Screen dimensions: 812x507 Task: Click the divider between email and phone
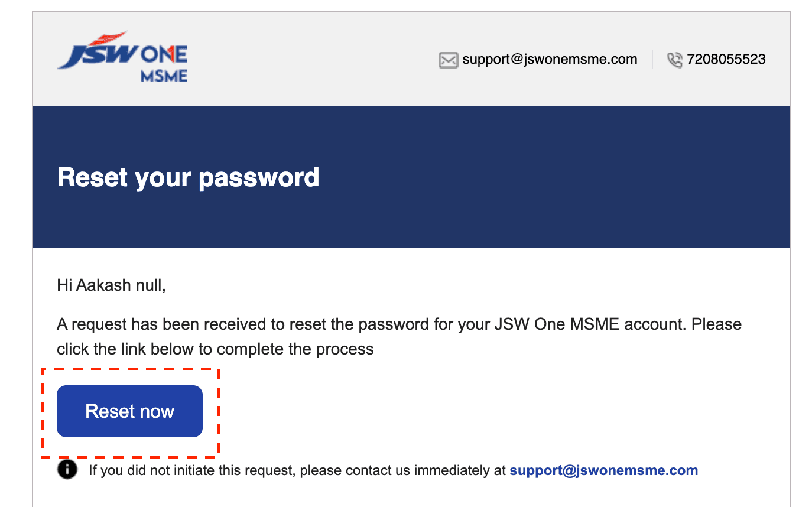[652, 59]
